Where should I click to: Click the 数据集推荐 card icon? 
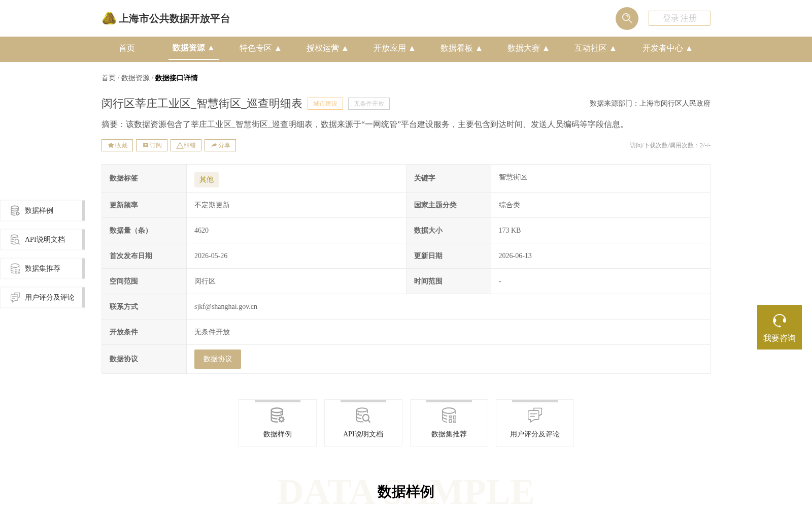coord(449,416)
